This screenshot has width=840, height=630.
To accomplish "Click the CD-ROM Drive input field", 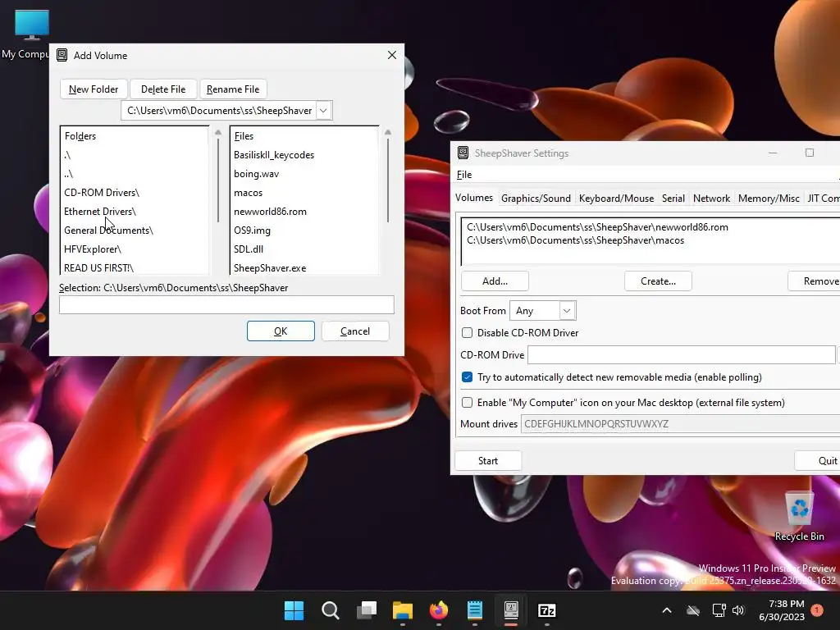I will point(682,354).
